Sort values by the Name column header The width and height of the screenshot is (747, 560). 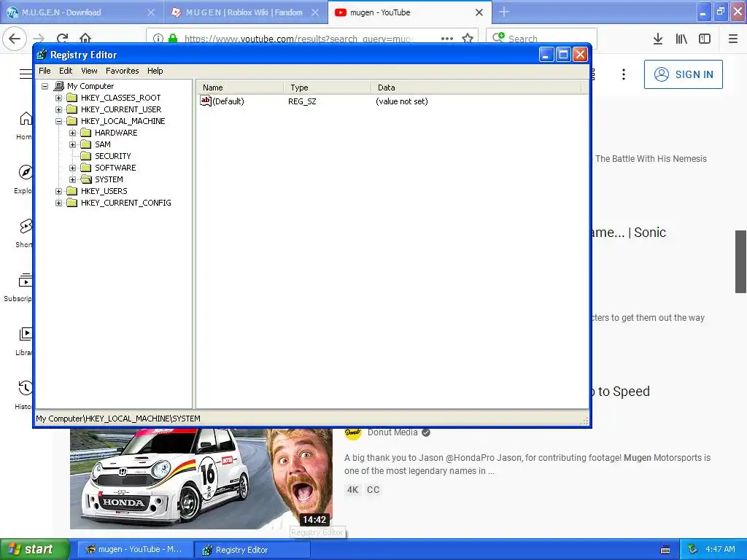(240, 87)
